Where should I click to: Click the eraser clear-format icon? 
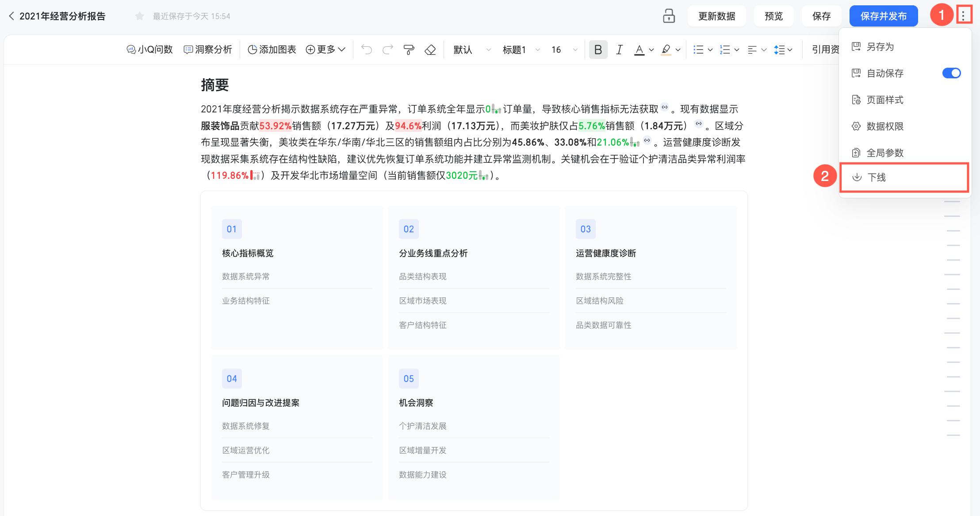(430, 50)
